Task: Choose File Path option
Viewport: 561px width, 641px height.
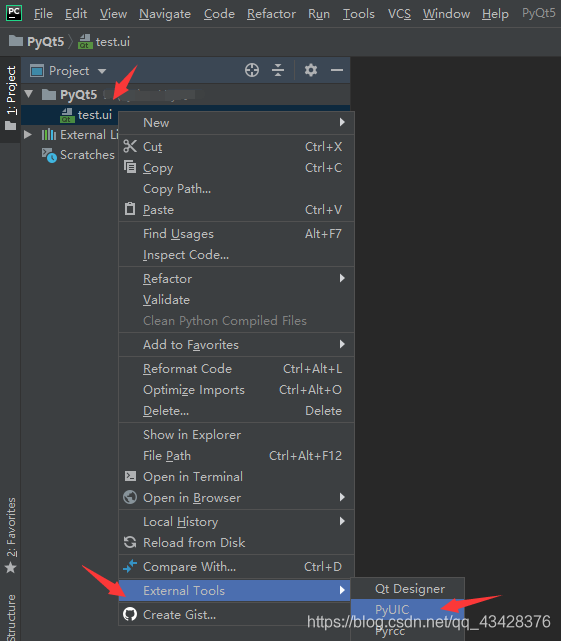Action: click(x=236, y=455)
